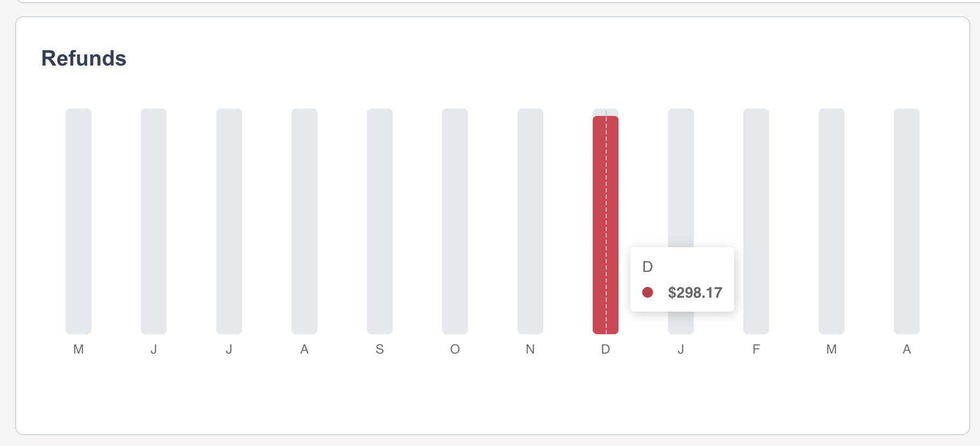This screenshot has height=446, width=980.
Task: Click the last gray A bar for April
Action: click(x=907, y=220)
